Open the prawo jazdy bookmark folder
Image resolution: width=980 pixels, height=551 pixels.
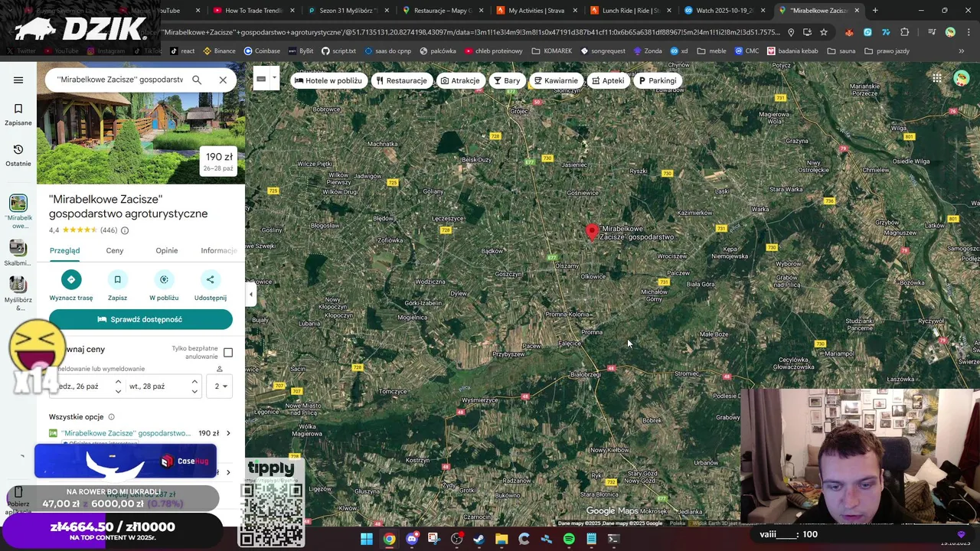coord(887,51)
